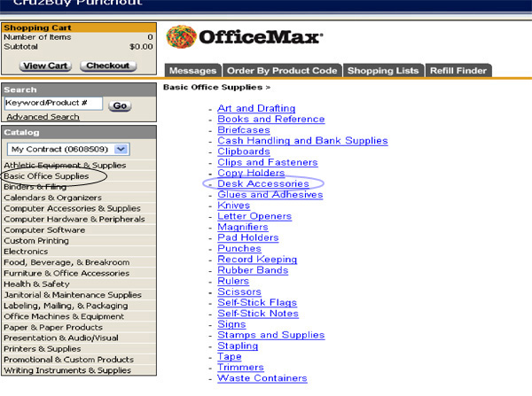Open the Shopping Lists tab
The width and height of the screenshot is (532, 396).
coord(383,71)
